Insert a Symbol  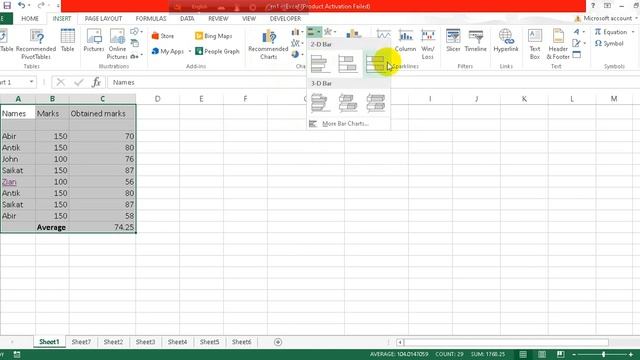(x=609, y=43)
